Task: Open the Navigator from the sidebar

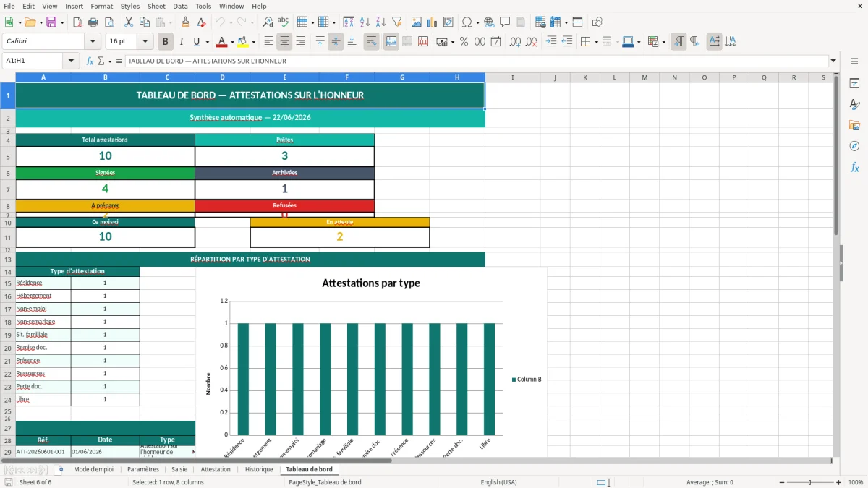Action: 854,146
